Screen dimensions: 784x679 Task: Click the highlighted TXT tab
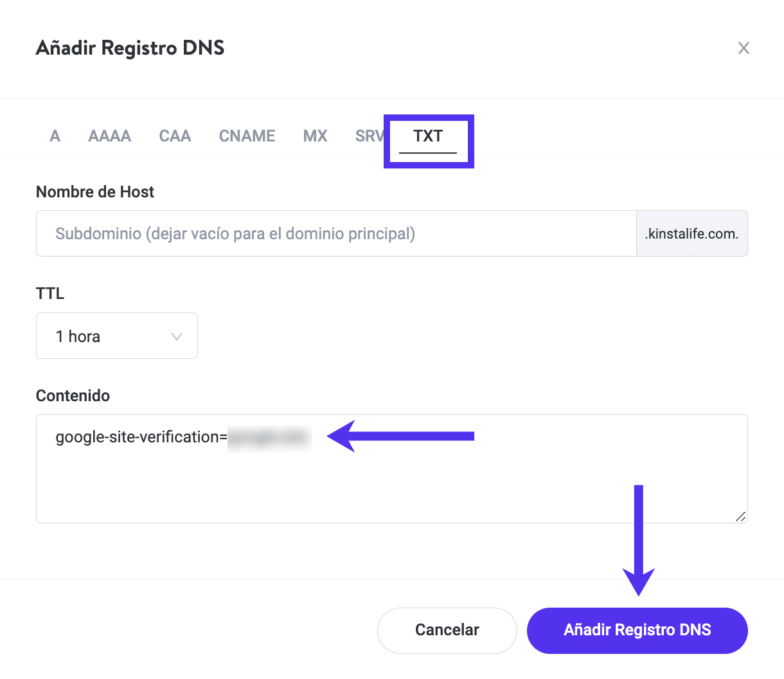pos(428,136)
